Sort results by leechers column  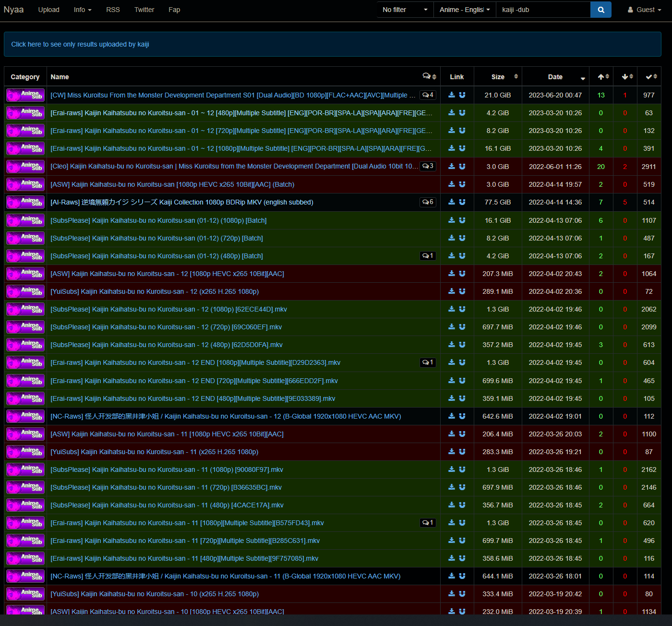click(x=625, y=77)
